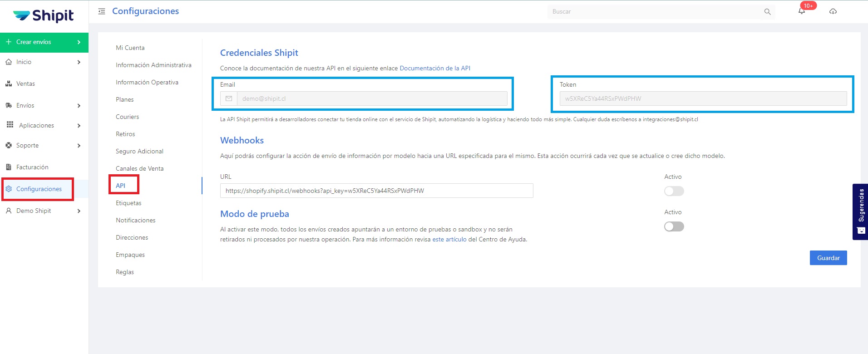This screenshot has height=354, width=868.
Task: Open Direcciones settings
Action: tap(132, 237)
